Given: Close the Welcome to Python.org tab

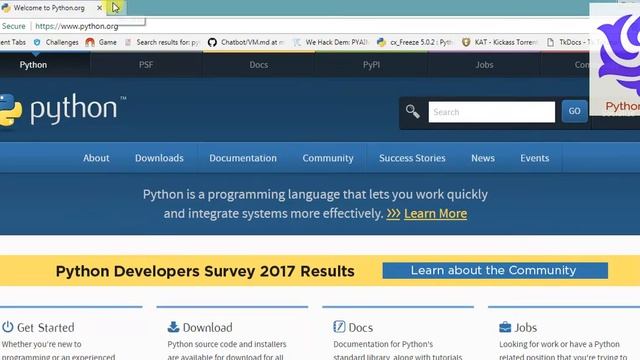Looking at the screenshot, I should point(99,8).
